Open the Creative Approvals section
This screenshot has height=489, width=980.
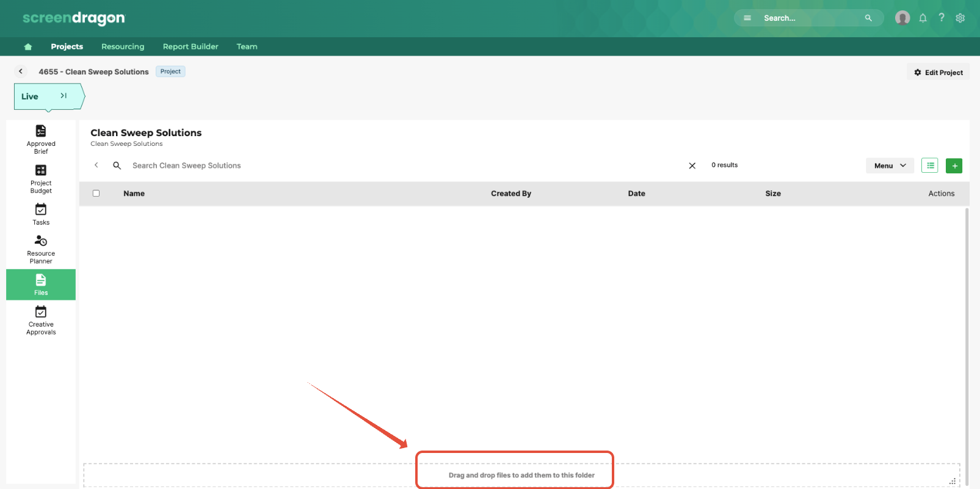41,320
